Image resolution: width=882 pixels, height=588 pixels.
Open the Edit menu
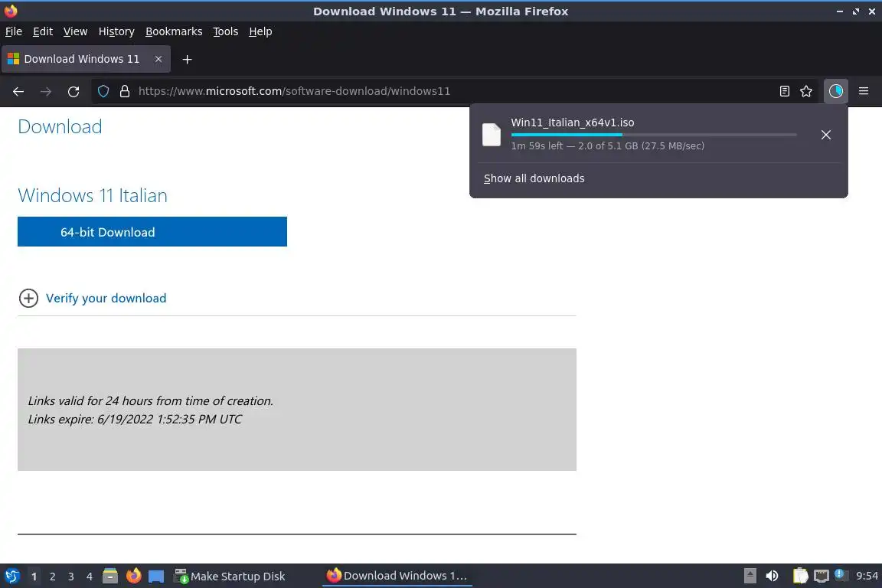pyautogui.click(x=43, y=31)
